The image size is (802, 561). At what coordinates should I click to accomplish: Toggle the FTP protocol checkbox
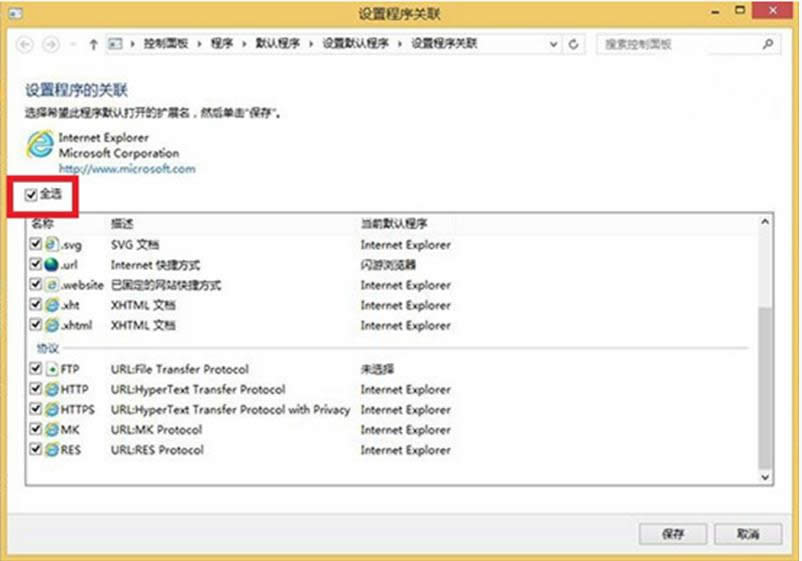pyautogui.click(x=35, y=368)
